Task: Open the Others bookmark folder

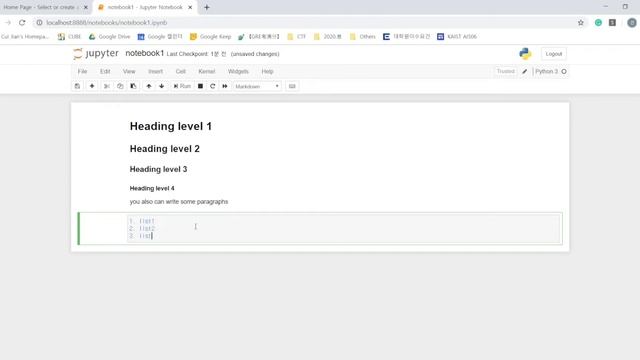Action: pyautogui.click(x=362, y=37)
